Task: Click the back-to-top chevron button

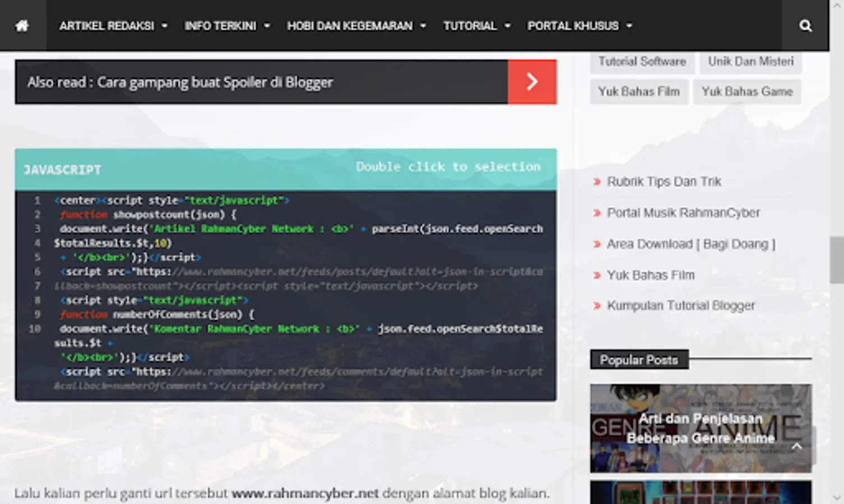Action: click(x=797, y=446)
